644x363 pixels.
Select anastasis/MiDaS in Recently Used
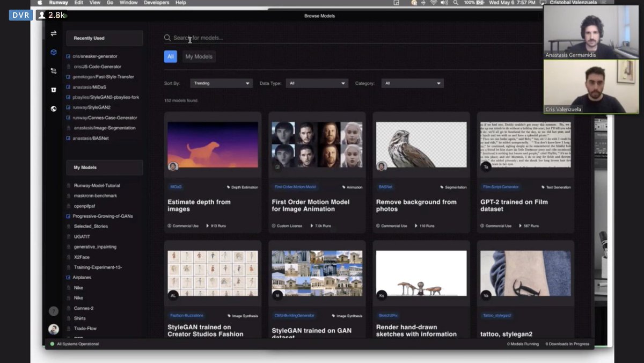89,87
